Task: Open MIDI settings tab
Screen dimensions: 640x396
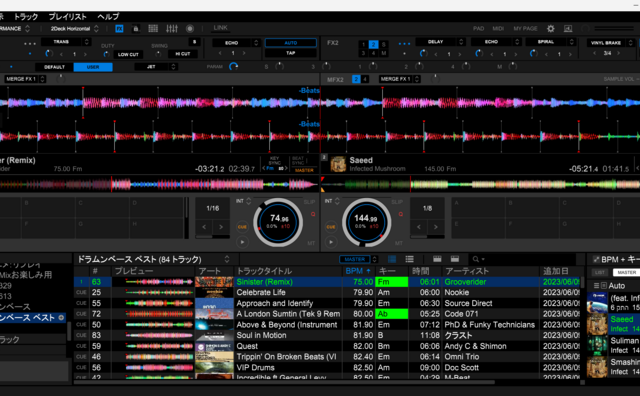Action: 498,29
